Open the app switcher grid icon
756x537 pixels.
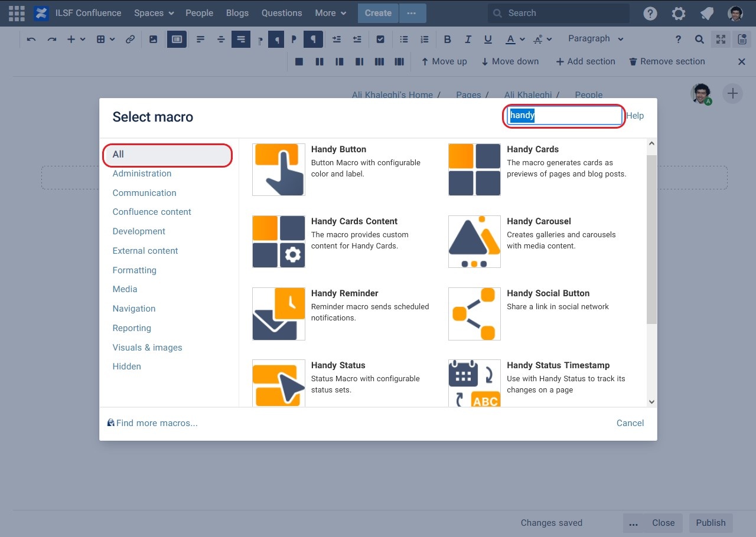(x=17, y=13)
